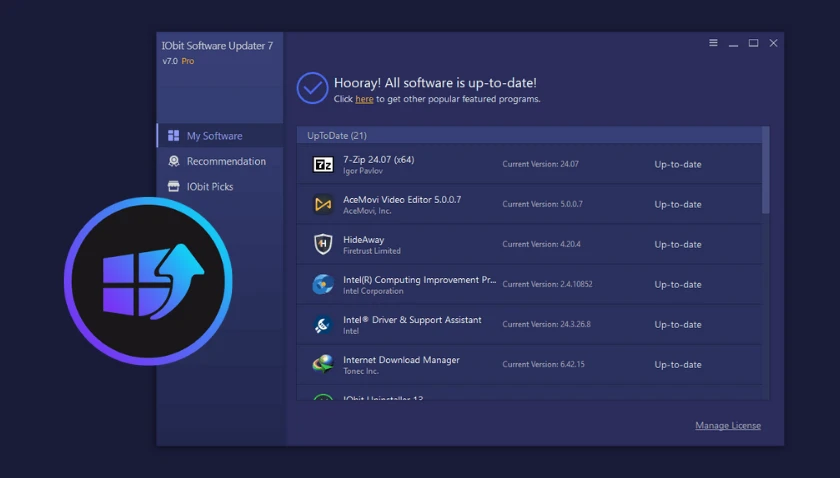
Task: Maximize the Software Updater window
Action: (753, 43)
